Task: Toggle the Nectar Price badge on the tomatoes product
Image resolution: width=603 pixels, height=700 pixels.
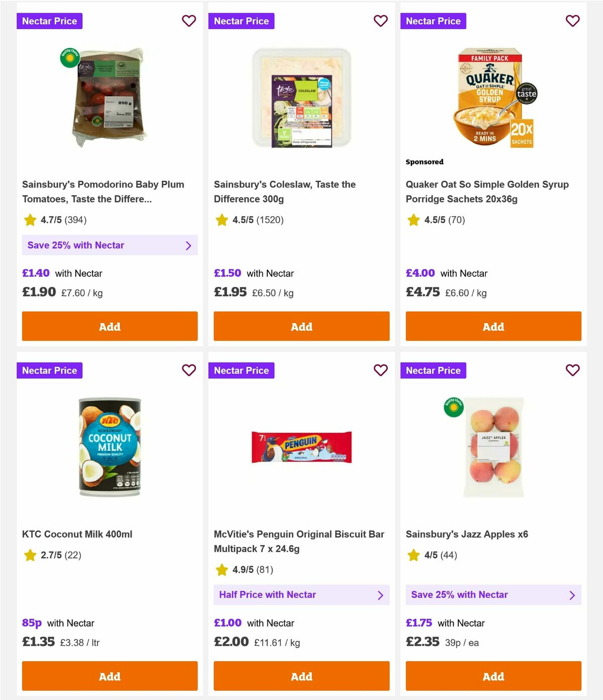Action: click(49, 21)
